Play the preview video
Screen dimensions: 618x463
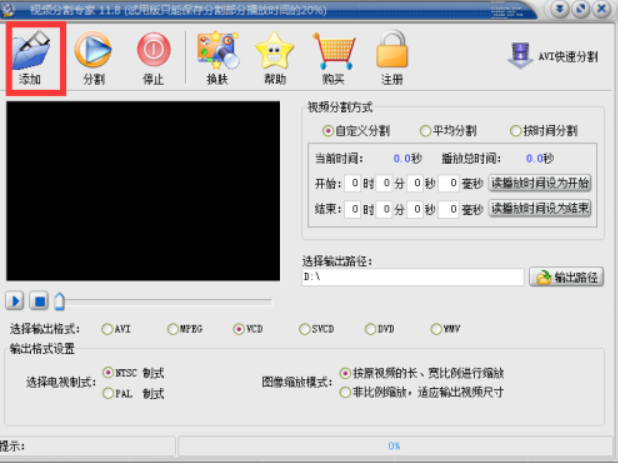(x=15, y=301)
